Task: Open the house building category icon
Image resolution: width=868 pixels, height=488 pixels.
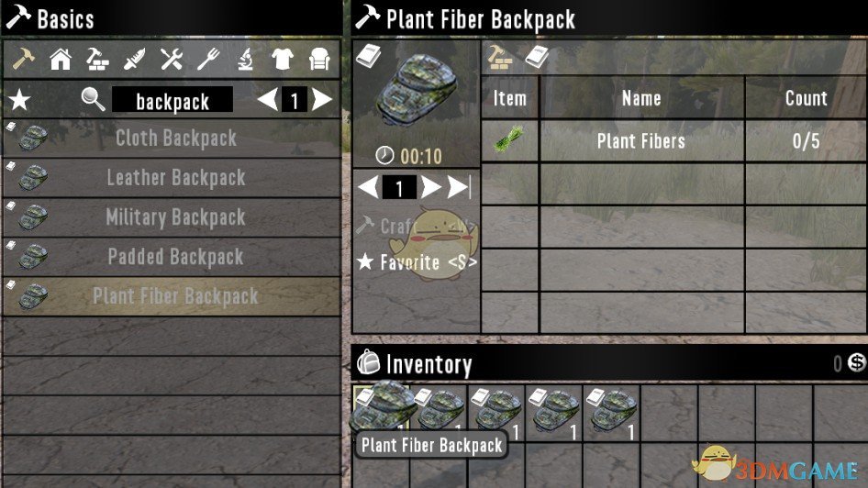Action: click(61, 59)
